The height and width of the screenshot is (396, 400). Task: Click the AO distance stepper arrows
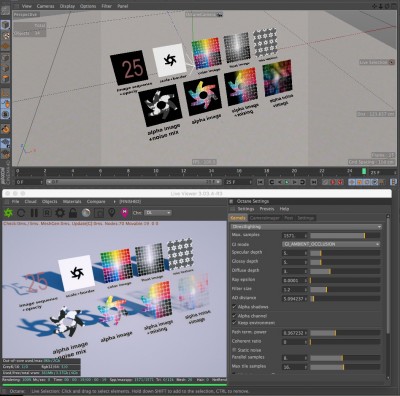tap(306, 299)
